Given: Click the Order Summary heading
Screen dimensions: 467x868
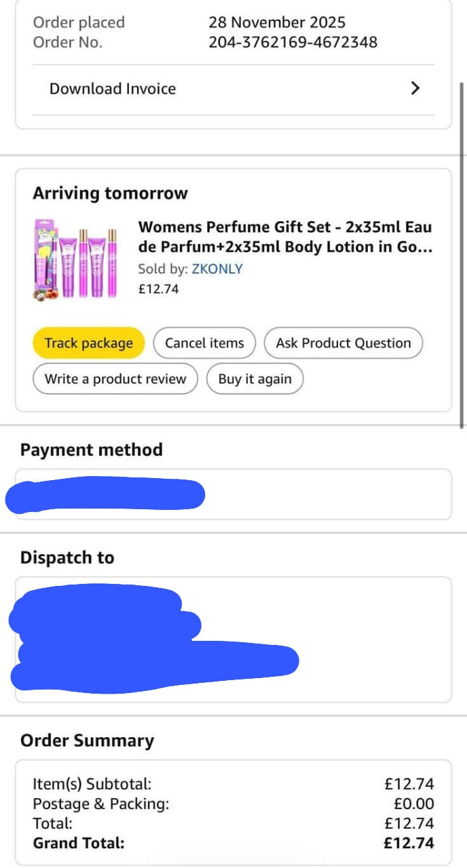Looking at the screenshot, I should tap(87, 741).
